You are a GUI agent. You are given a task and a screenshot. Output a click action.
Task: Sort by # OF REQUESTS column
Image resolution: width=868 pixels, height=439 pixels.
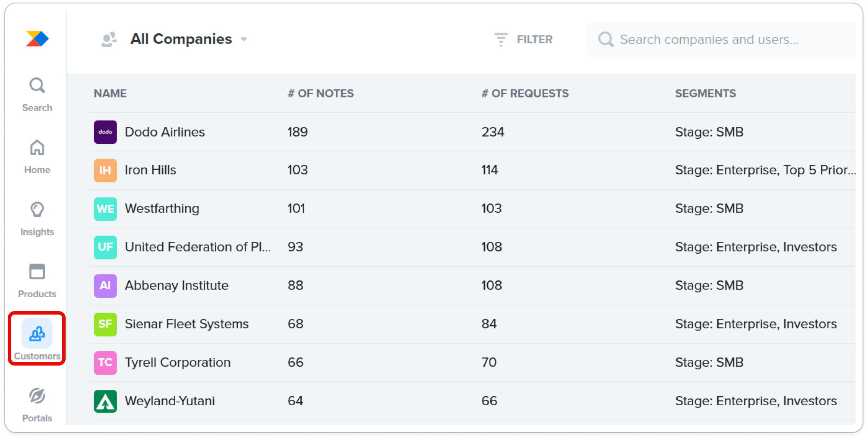click(525, 93)
